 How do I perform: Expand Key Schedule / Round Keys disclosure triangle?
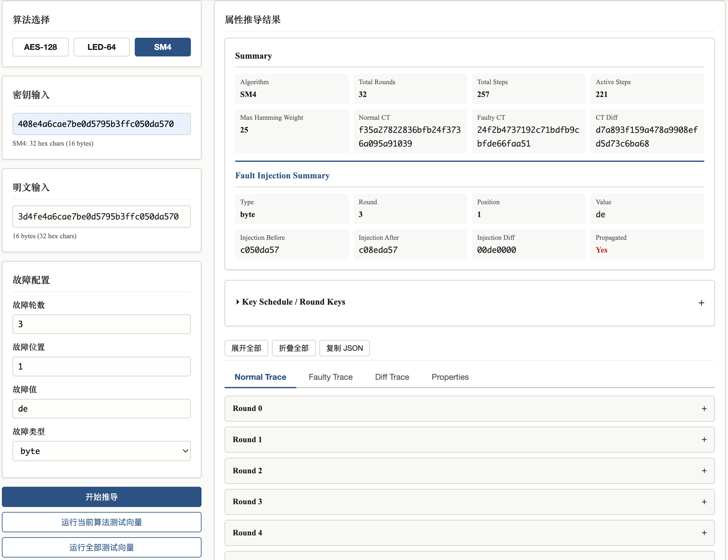pos(238,302)
